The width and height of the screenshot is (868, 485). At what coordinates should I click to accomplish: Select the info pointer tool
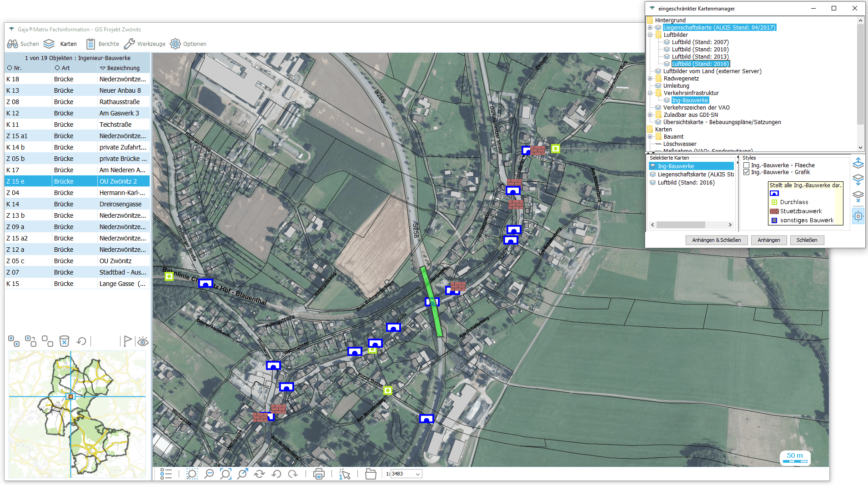pyautogui.click(x=345, y=474)
